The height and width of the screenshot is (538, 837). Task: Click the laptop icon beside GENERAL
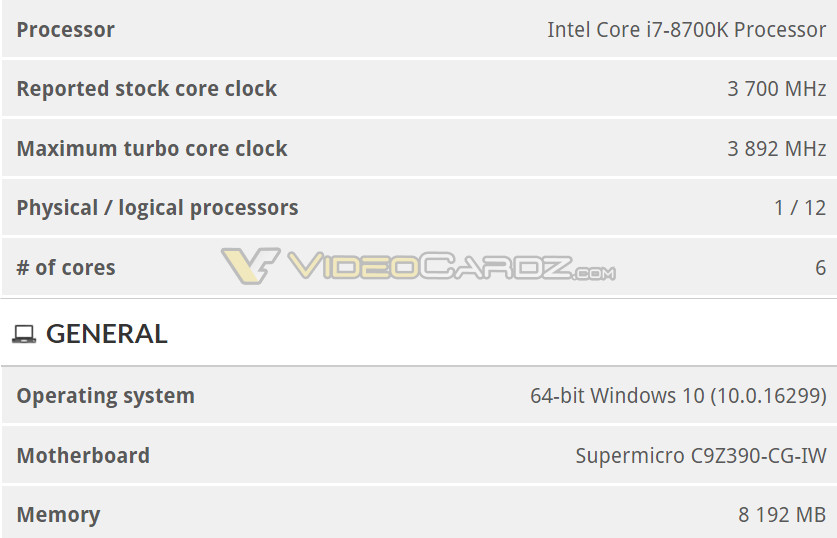pyautogui.click(x=24, y=334)
